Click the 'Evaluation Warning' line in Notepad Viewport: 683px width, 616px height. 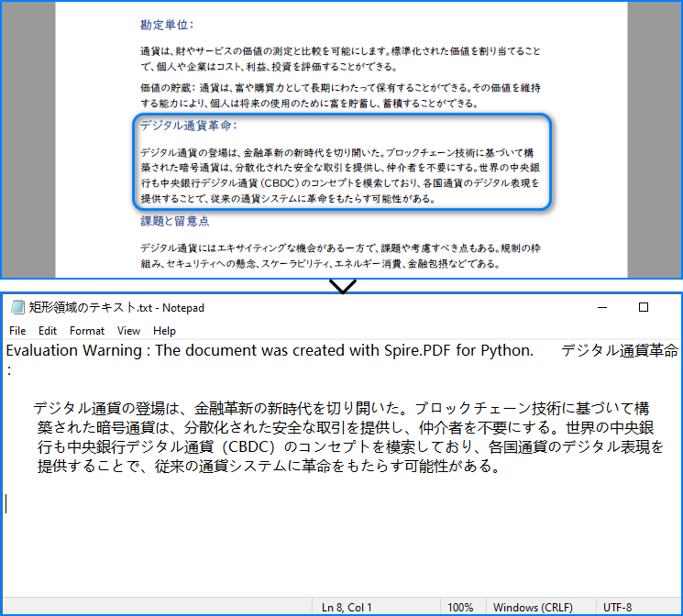[270, 350]
